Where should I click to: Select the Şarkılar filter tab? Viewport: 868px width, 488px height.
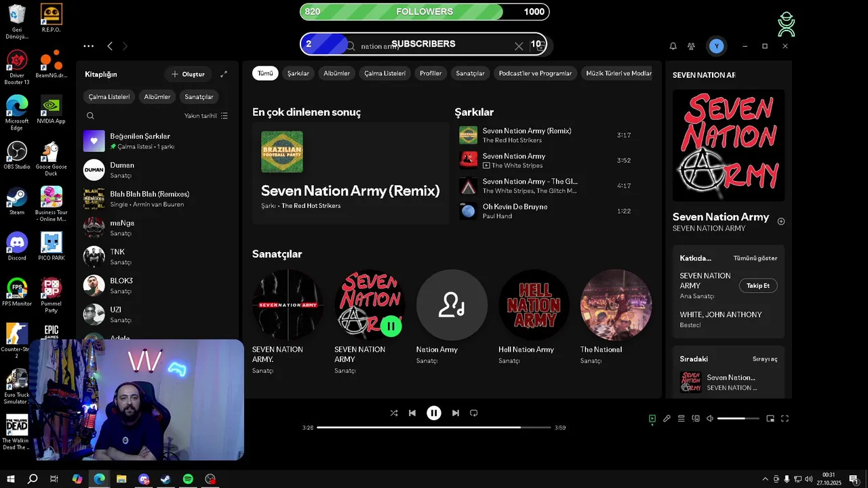point(298,73)
